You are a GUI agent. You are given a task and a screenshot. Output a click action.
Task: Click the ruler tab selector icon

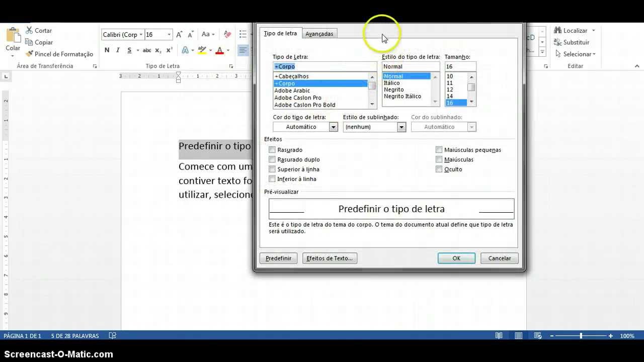[x=6, y=76]
